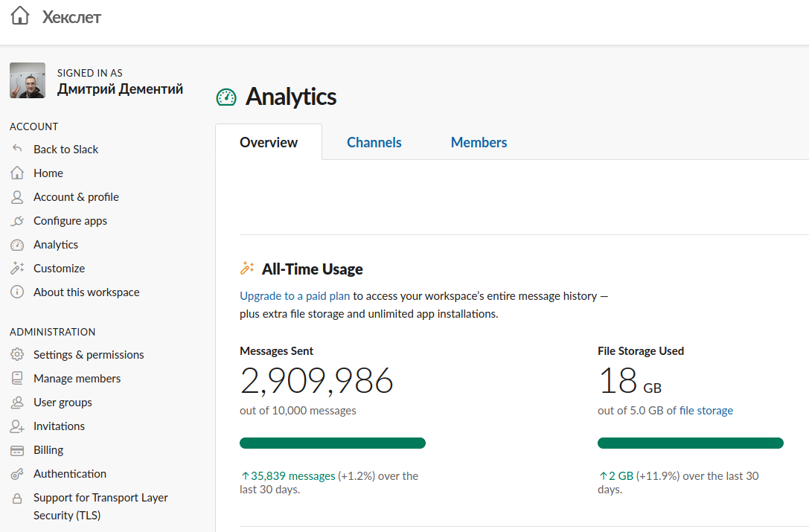
Task: Click the wand icon beside All-Time Usage
Action: (x=247, y=269)
